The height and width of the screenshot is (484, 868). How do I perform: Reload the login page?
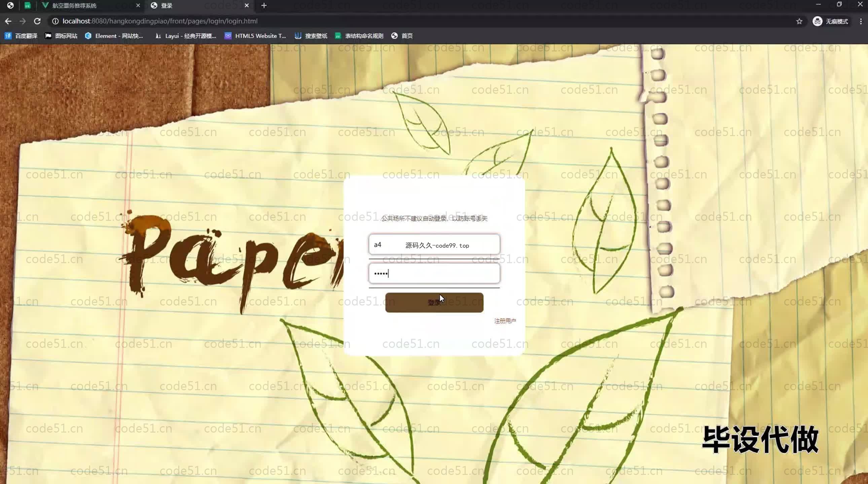(37, 21)
